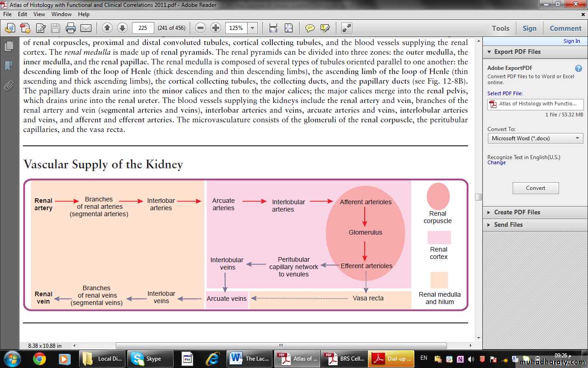Switch to the Comment pane tab
588x368 pixels.
point(565,28)
